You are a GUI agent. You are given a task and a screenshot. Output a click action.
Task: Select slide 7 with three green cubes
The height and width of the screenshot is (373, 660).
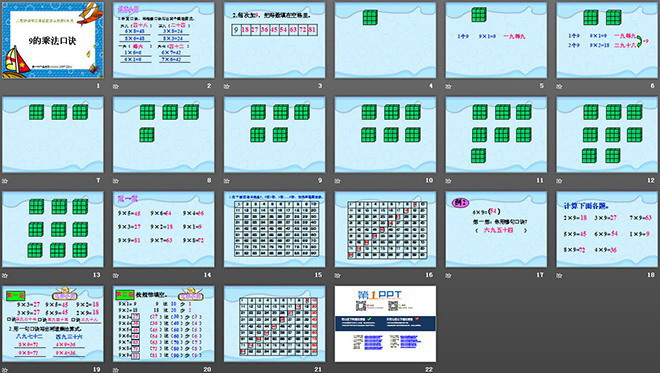(x=53, y=135)
